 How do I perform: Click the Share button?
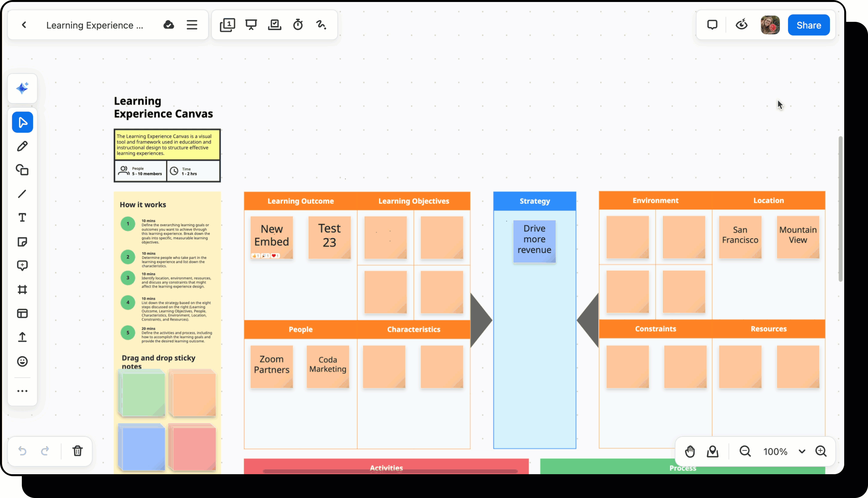tap(809, 24)
